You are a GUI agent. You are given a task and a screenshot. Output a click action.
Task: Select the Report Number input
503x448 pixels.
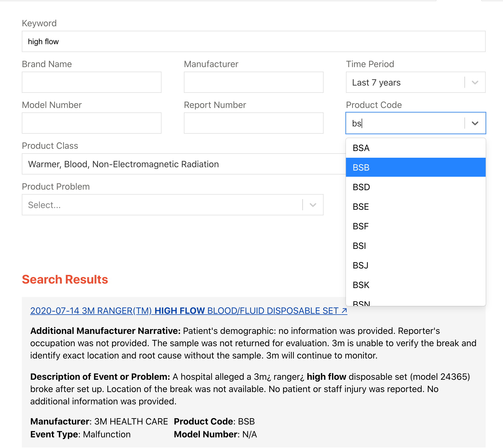pyautogui.click(x=253, y=123)
